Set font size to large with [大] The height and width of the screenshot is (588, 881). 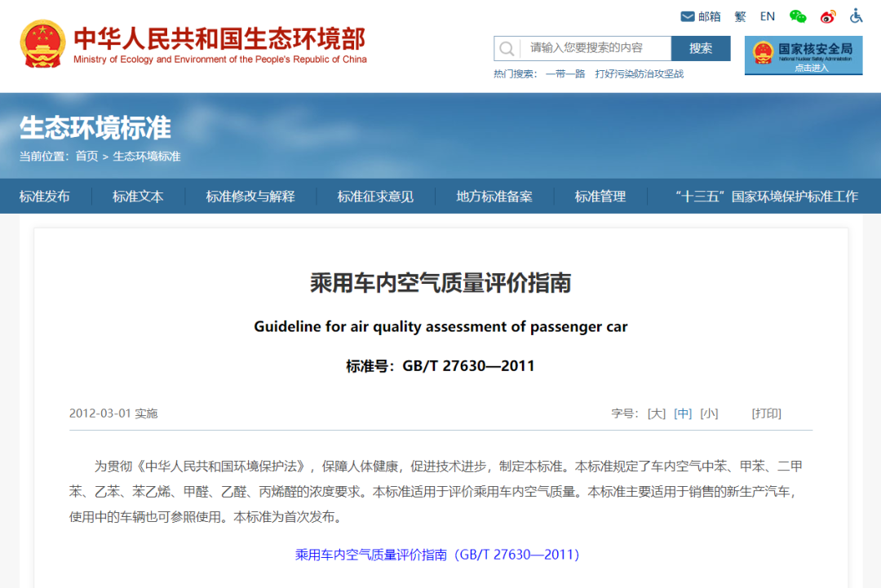[x=656, y=413]
